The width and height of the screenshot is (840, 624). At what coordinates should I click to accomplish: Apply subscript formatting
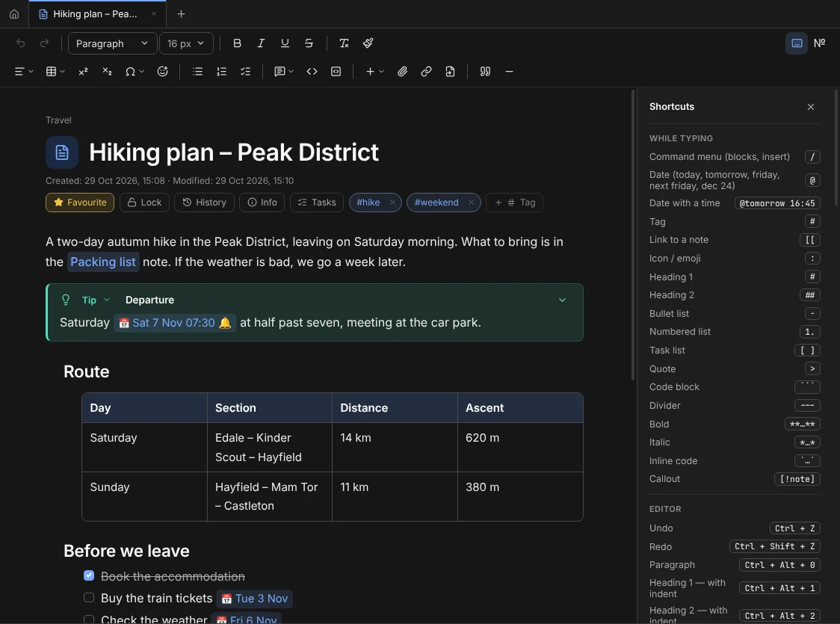coord(107,72)
